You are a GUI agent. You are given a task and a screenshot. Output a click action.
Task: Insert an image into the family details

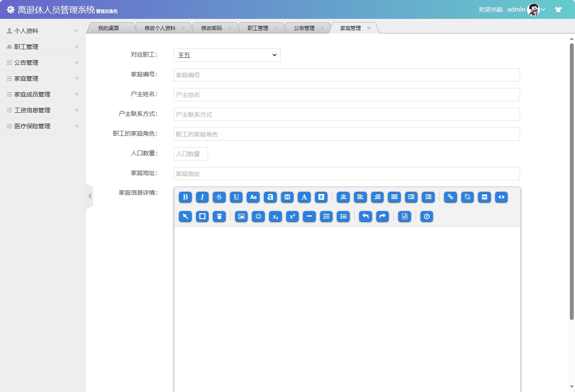point(241,217)
